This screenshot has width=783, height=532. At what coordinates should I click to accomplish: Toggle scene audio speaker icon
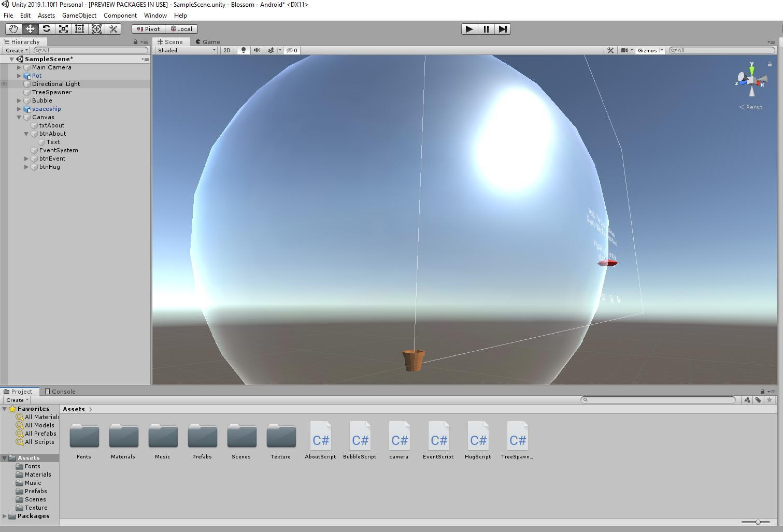[x=257, y=50]
